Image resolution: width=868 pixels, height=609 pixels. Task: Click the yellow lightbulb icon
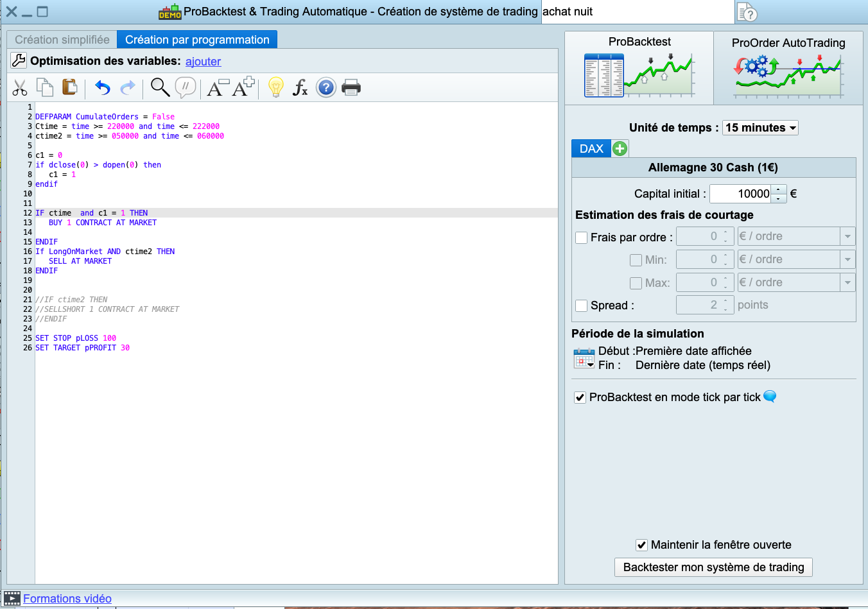(275, 87)
